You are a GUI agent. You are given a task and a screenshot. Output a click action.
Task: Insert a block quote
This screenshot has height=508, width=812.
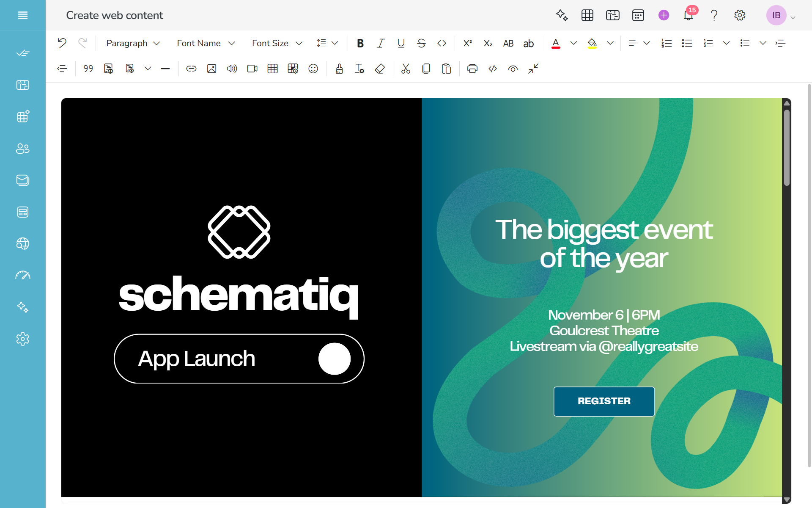coord(88,69)
